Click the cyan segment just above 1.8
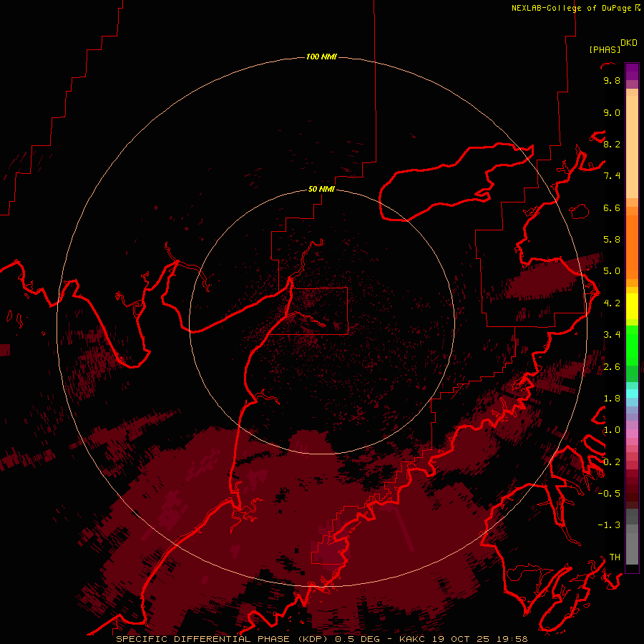 [x=632, y=394]
